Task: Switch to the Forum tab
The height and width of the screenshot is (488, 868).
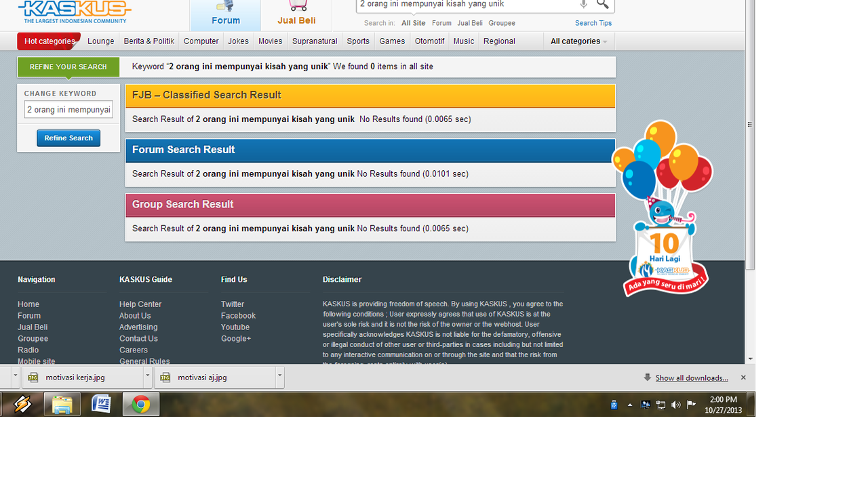Action: pyautogui.click(x=226, y=16)
